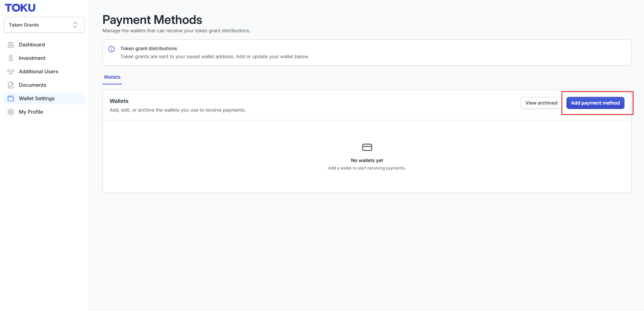Open the My Profile page

[x=44, y=112]
